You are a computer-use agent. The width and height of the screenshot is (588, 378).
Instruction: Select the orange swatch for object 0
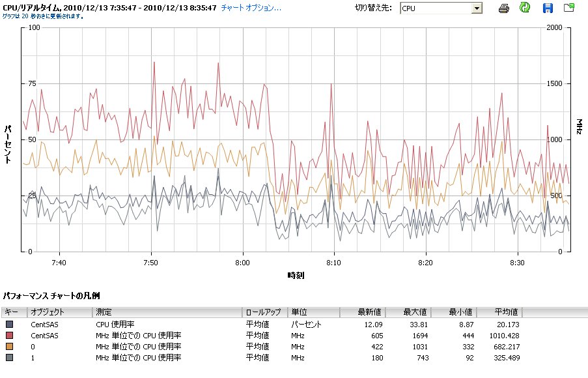9,347
